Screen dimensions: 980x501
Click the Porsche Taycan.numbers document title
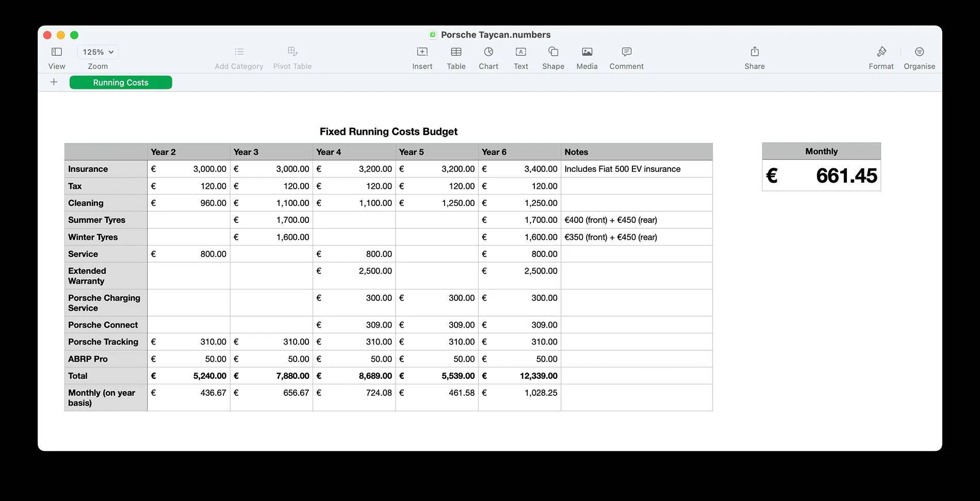coord(496,35)
